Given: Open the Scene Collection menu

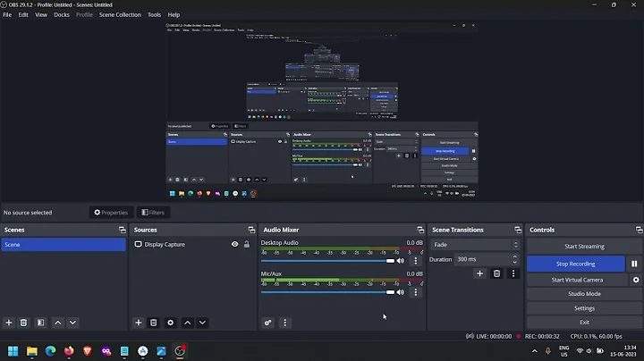Looking at the screenshot, I should click(x=120, y=15).
